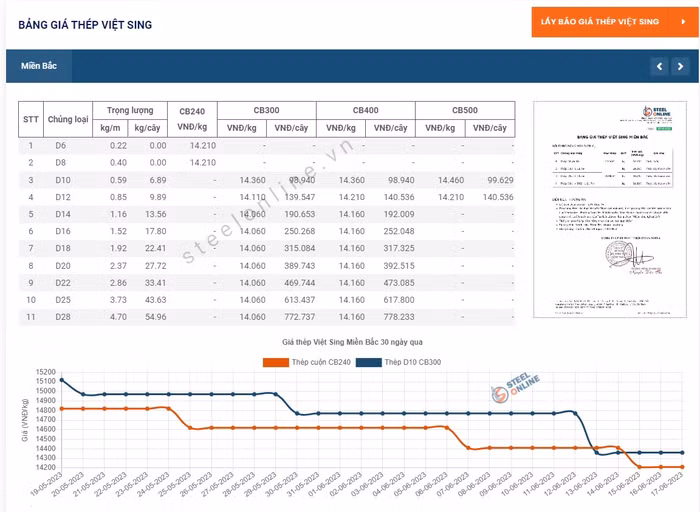Screen dimensions: 700x512
Task: Click the CB500 column header
Action: point(464,110)
